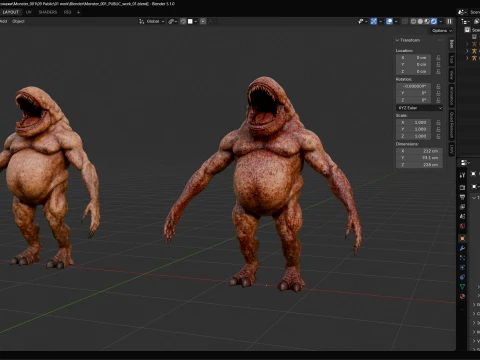Expand the first armature in outliner

tap(467, 44)
